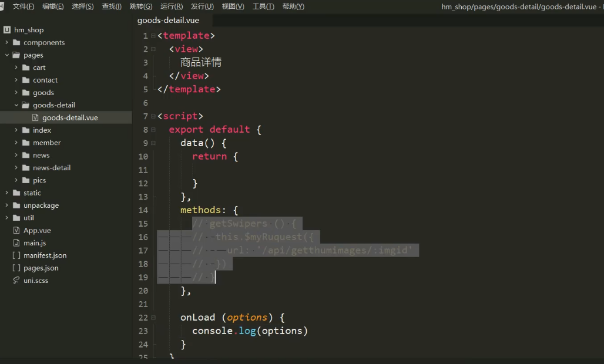
Task: Click the manifest.json bracket icon
Action: 16,255
